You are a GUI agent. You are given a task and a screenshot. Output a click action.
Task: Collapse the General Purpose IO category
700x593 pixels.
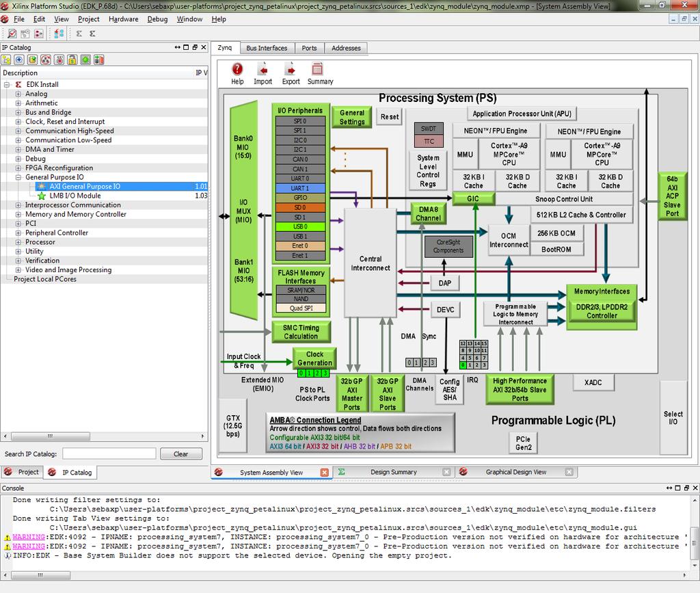(x=18, y=177)
